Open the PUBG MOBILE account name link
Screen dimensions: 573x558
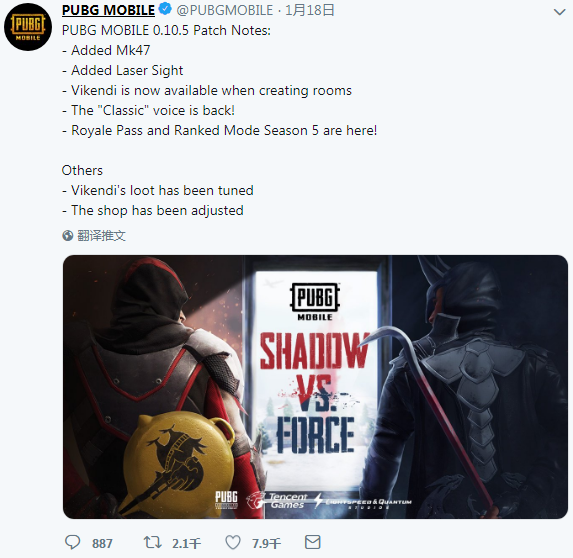(108, 10)
